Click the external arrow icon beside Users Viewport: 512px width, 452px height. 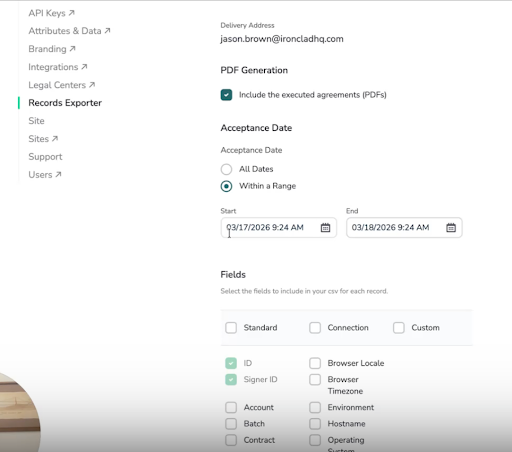point(58,174)
